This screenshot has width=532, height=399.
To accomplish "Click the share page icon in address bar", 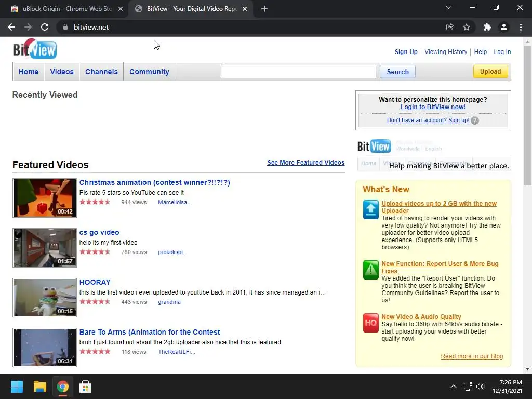I will click(449, 27).
